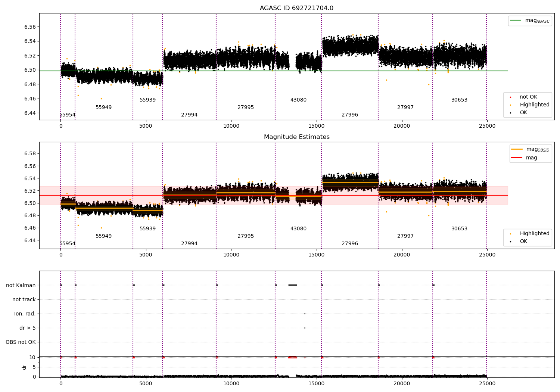Click the 6.56 tick label on top plot
Viewport: 560px width, 392px height.
click(30, 27)
